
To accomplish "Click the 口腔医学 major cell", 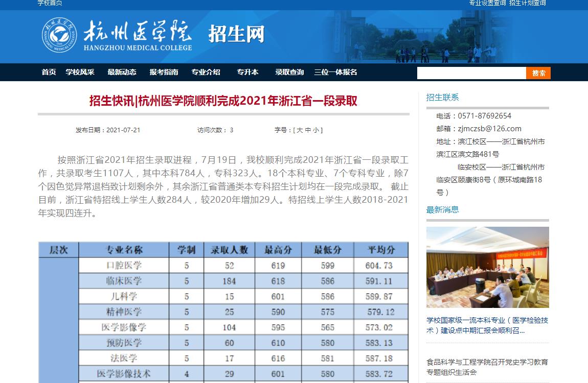I will [124, 266].
